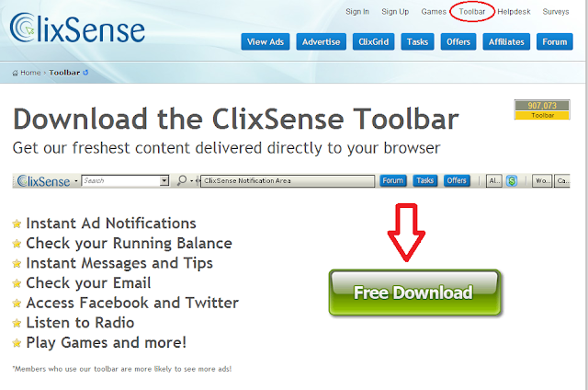
Task: Click the Offers button in toolbar preview
Action: 457,180
